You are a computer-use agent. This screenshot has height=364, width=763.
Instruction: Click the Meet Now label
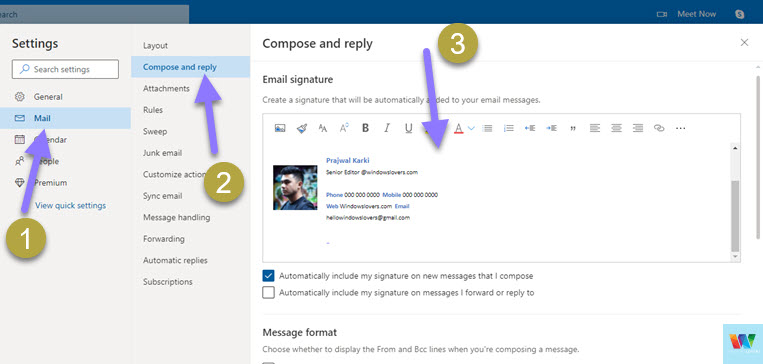(696, 14)
